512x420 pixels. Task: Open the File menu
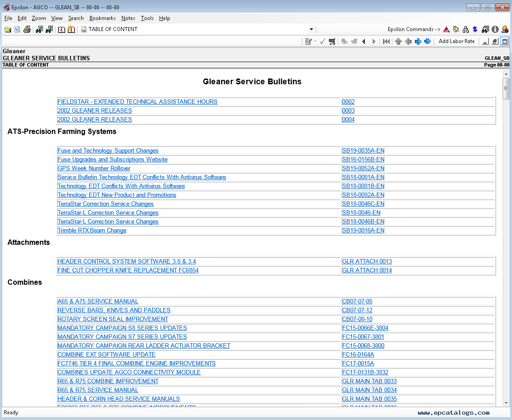[8, 18]
